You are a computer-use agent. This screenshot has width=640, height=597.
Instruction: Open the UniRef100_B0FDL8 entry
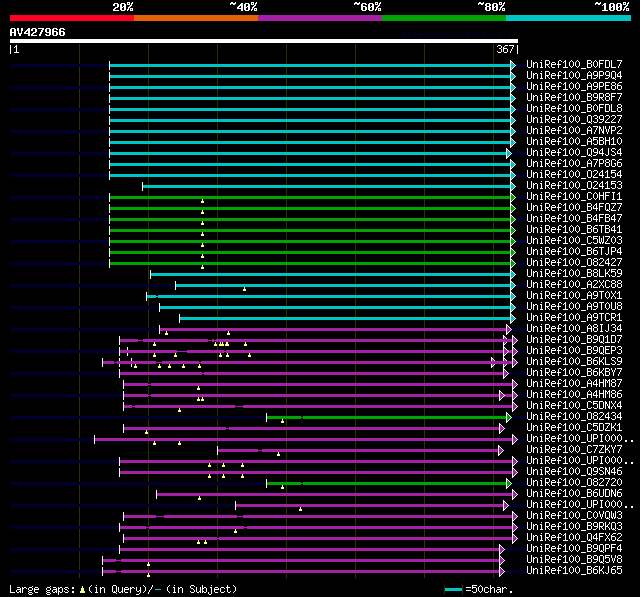pos(574,109)
